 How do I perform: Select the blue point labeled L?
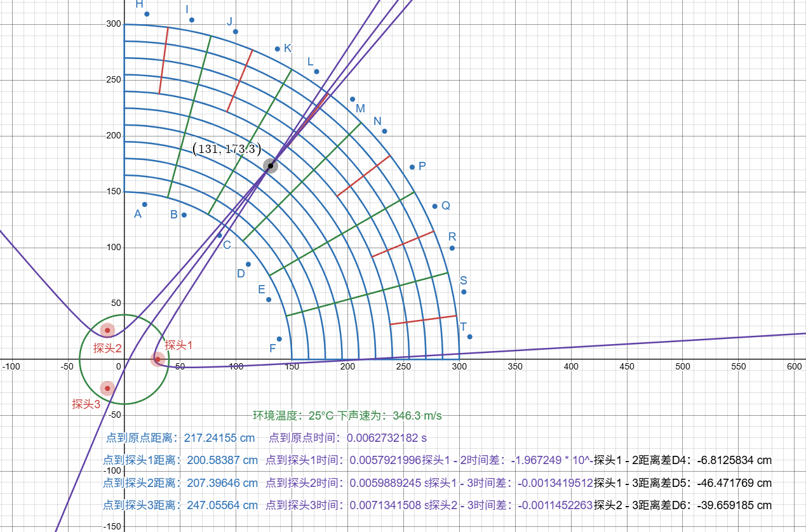coord(316,72)
